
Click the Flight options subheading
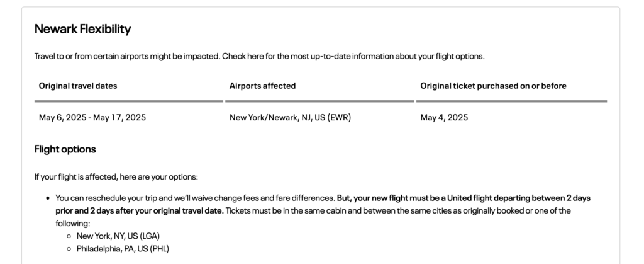click(65, 149)
